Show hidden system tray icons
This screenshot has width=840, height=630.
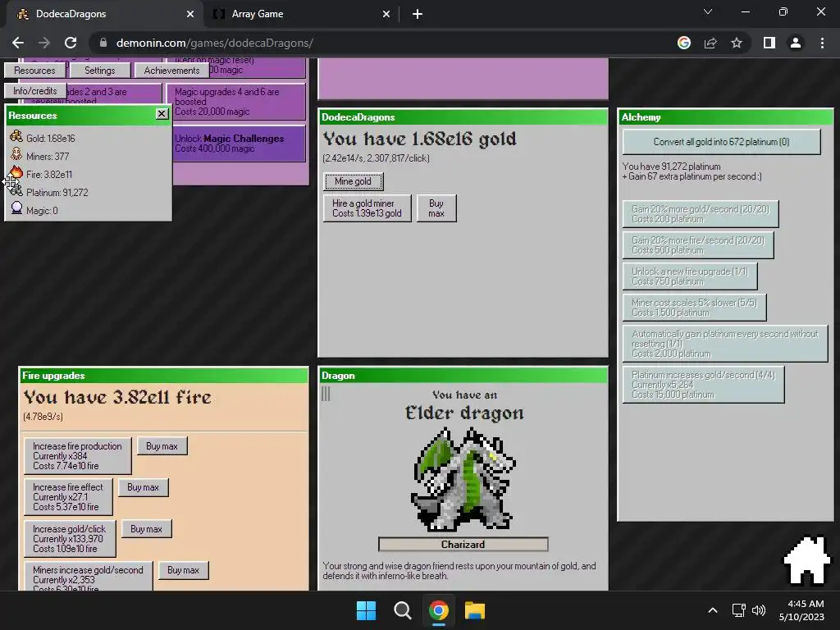(x=713, y=610)
